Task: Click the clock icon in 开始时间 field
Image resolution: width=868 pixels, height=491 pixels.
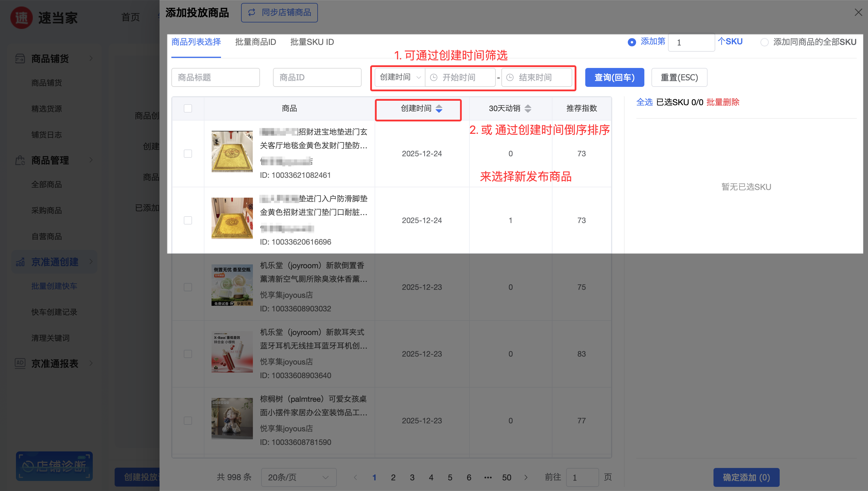Action: click(x=434, y=78)
